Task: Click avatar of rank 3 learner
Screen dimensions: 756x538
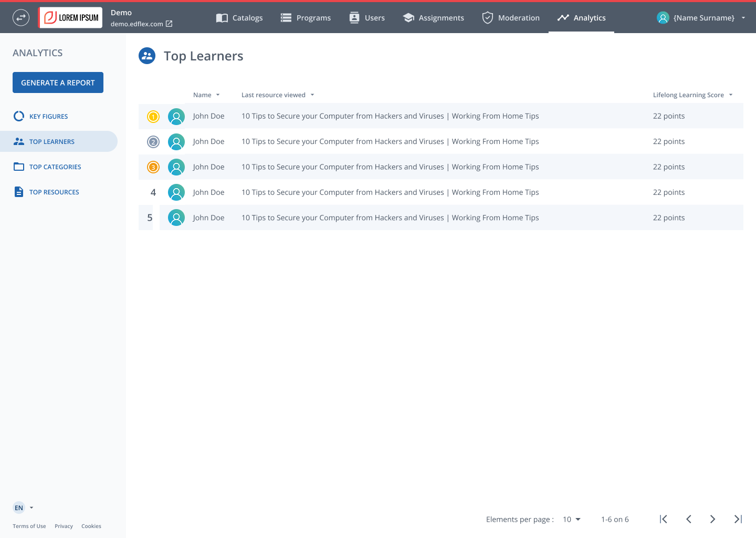Action: (x=176, y=167)
